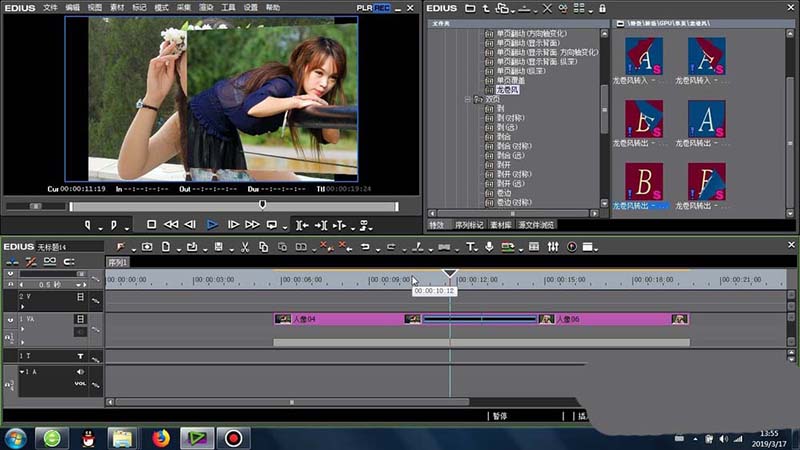This screenshot has width=800, height=450.
Task: Switch to PLR player mode
Action: click(364, 8)
